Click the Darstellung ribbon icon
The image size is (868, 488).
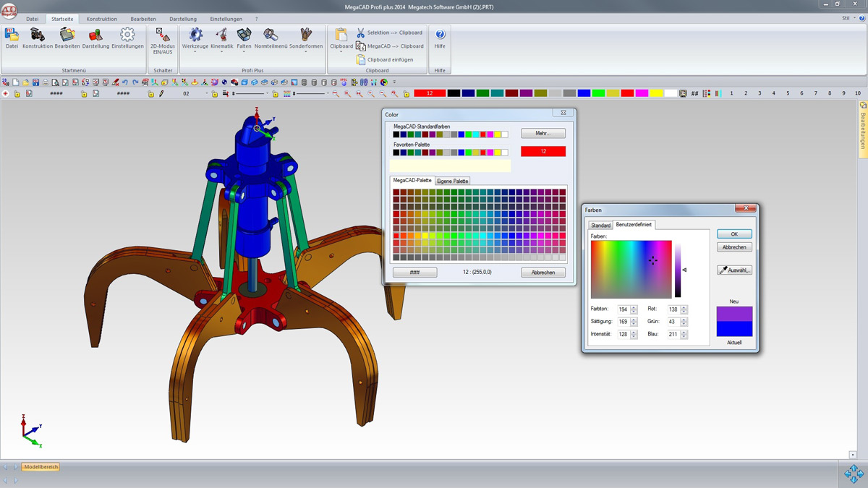(x=95, y=35)
